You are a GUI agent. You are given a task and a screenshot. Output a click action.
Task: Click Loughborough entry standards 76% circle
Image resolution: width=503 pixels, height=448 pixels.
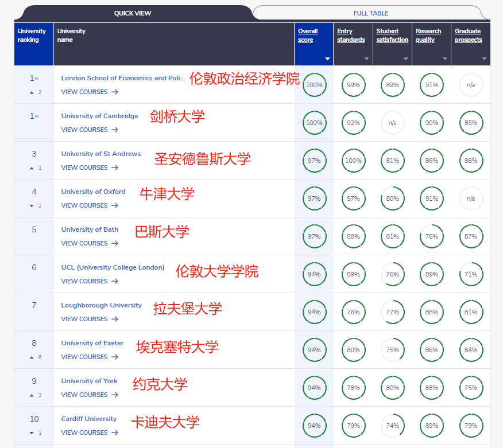(x=354, y=312)
